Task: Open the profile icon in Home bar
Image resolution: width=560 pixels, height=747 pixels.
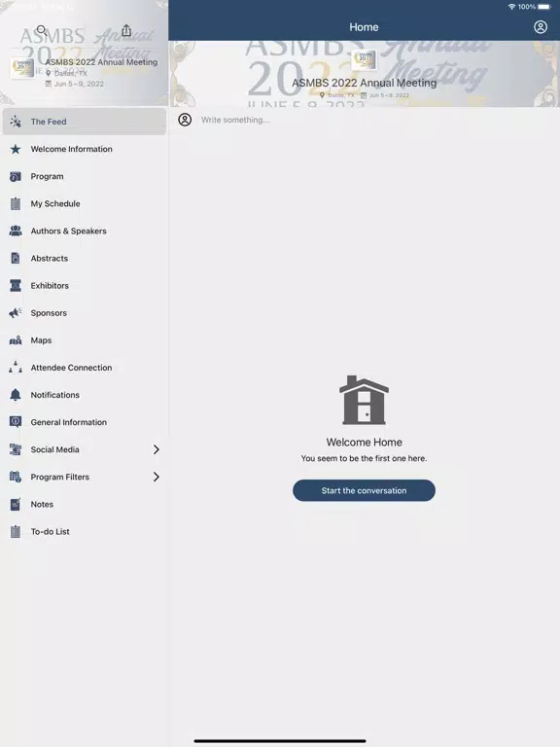Action: click(540, 27)
